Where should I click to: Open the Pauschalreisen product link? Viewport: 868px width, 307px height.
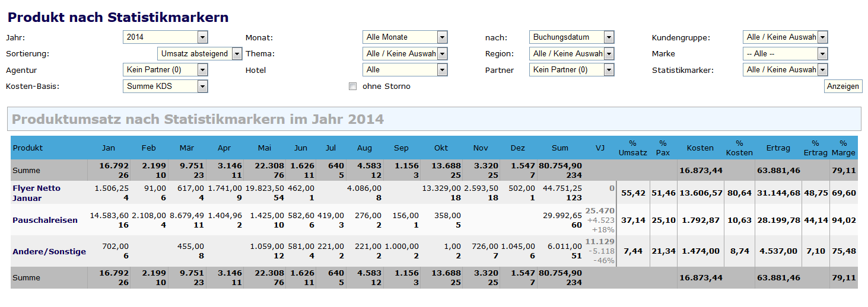coord(45,220)
